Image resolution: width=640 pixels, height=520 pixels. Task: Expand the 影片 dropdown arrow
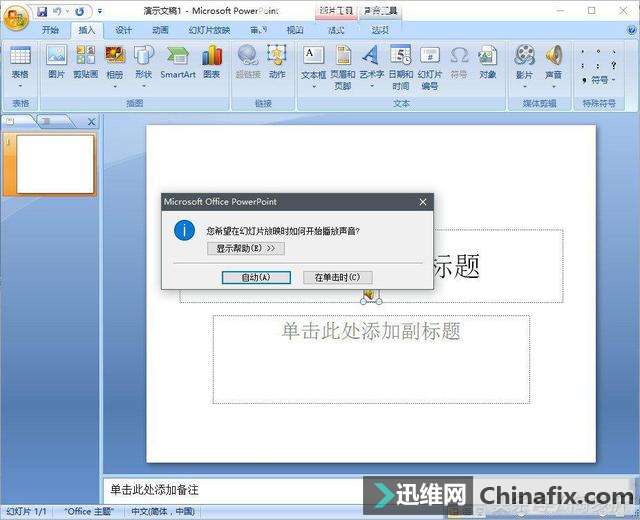click(525, 86)
